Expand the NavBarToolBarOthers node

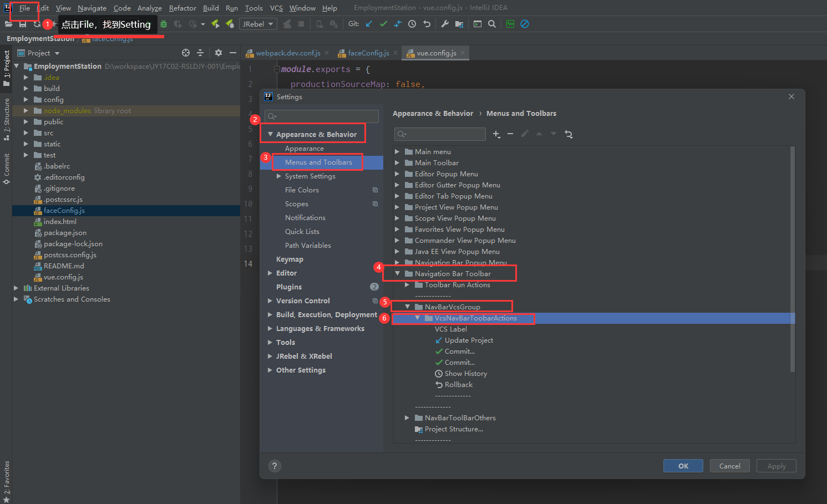[407, 418]
